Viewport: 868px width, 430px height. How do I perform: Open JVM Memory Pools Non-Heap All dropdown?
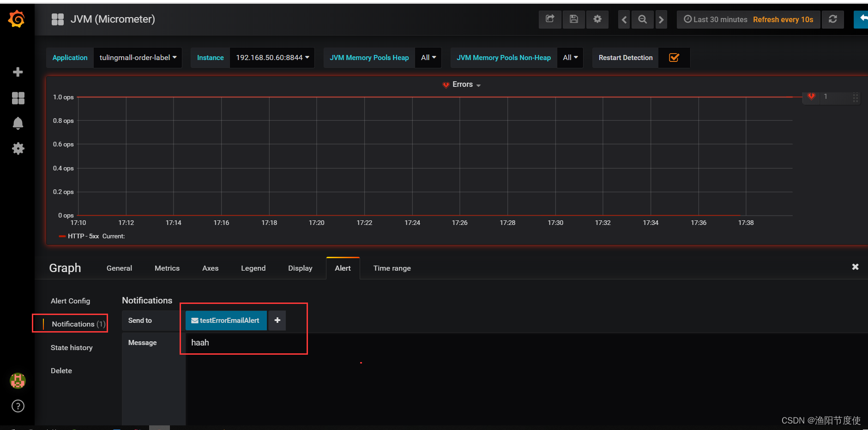tap(570, 58)
